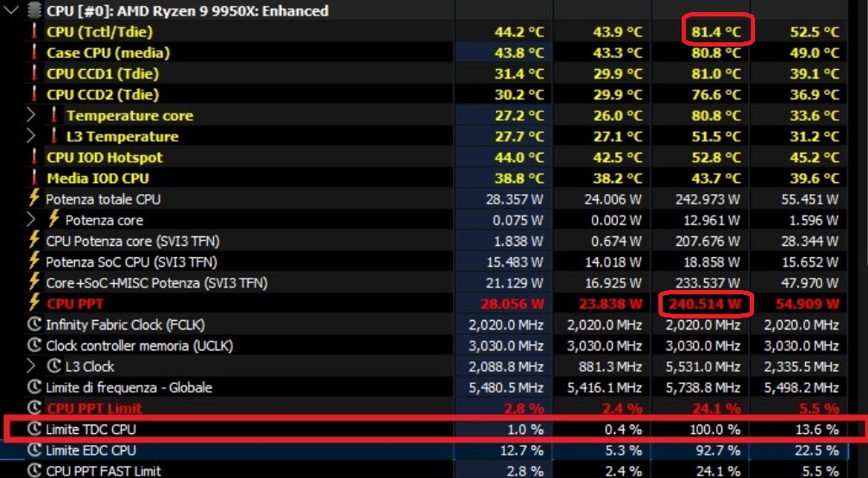Click the 240.514 W maximum CPU PPT value
Screen dimensions: 868x478
[x=704, y=304]
